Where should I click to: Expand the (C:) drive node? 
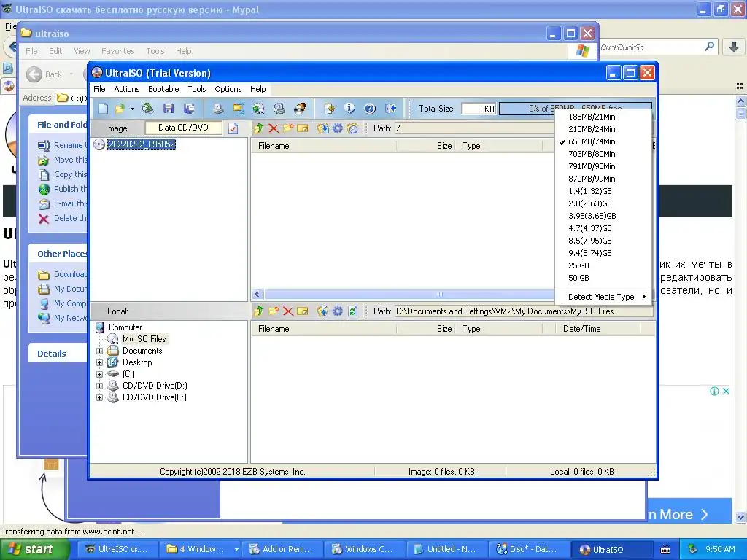click(99, 374)
